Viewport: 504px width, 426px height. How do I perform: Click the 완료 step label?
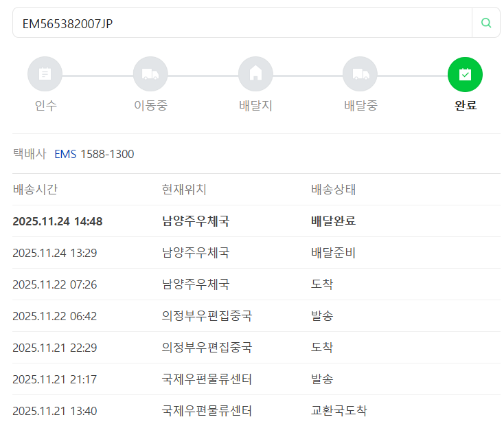coord(466,106)
